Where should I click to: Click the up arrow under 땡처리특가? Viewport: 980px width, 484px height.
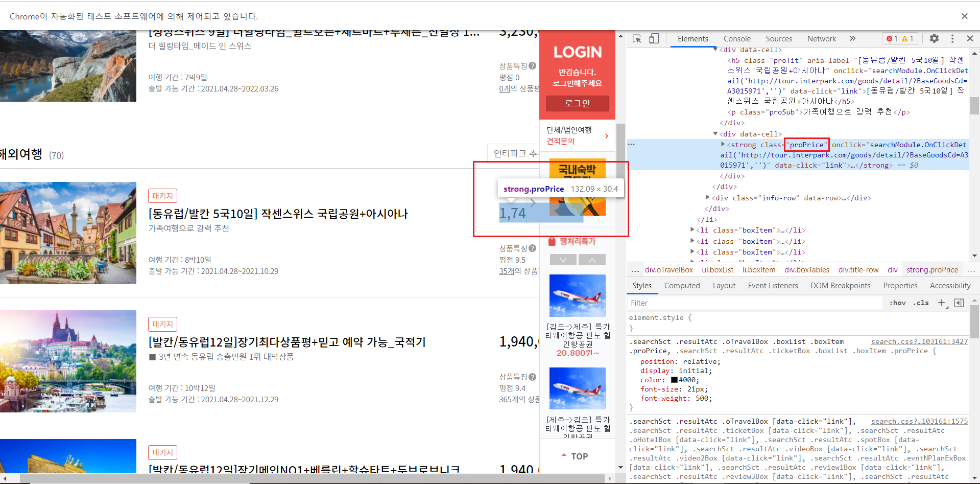[592, 260]
